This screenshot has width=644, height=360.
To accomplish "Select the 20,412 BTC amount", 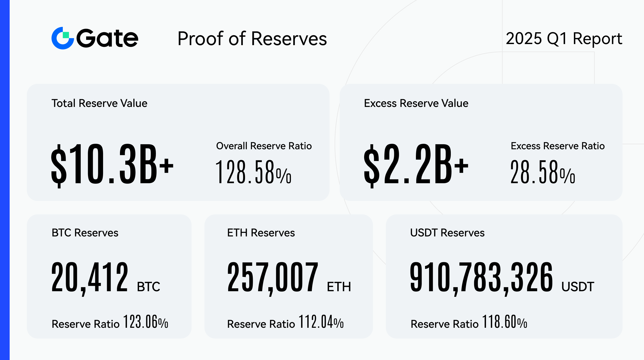I will coord(90,278).
